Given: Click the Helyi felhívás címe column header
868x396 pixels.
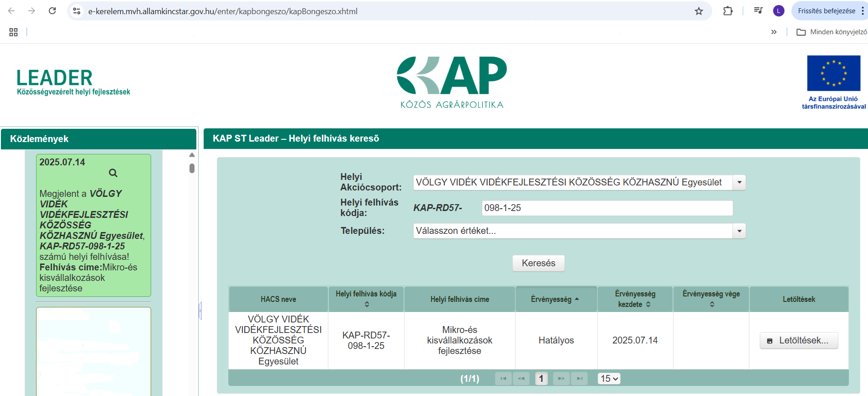Looking at the screenshot, I should 460,299.
